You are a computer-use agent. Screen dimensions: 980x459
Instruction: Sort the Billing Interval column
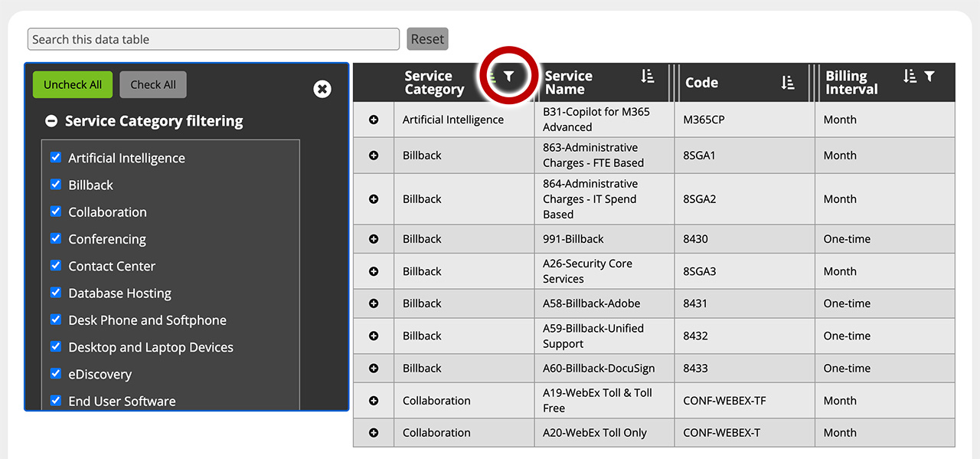911,77
